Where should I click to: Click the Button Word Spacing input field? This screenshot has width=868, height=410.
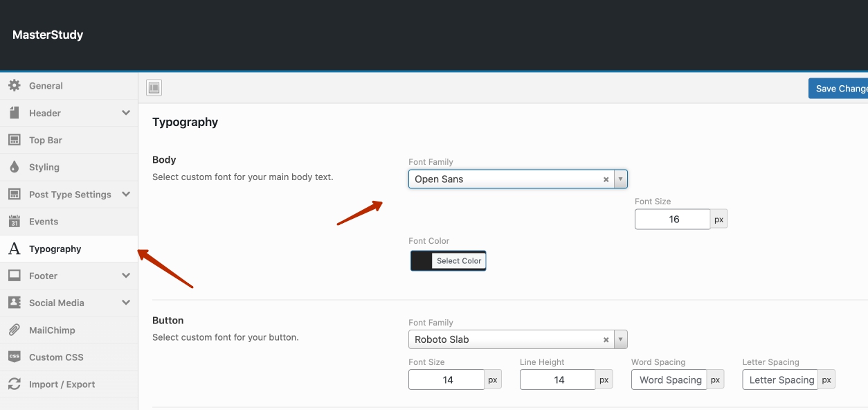(x=669, y=380)
